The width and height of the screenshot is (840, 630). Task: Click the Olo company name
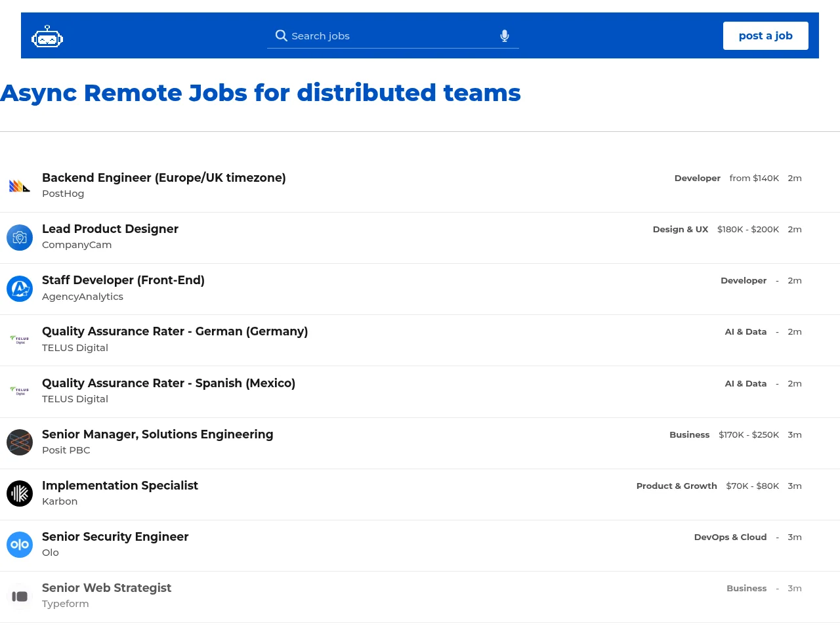pyautogui.click(x=51, y=553)
